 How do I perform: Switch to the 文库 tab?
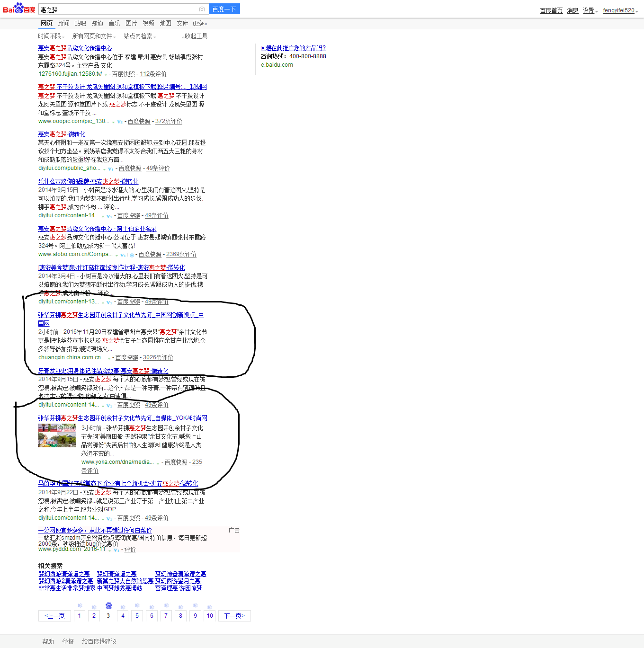click(x=182, y=23)
